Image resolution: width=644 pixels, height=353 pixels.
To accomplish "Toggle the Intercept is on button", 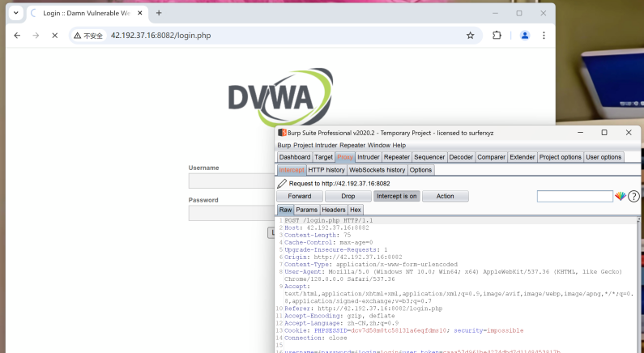I will [396, 196].
